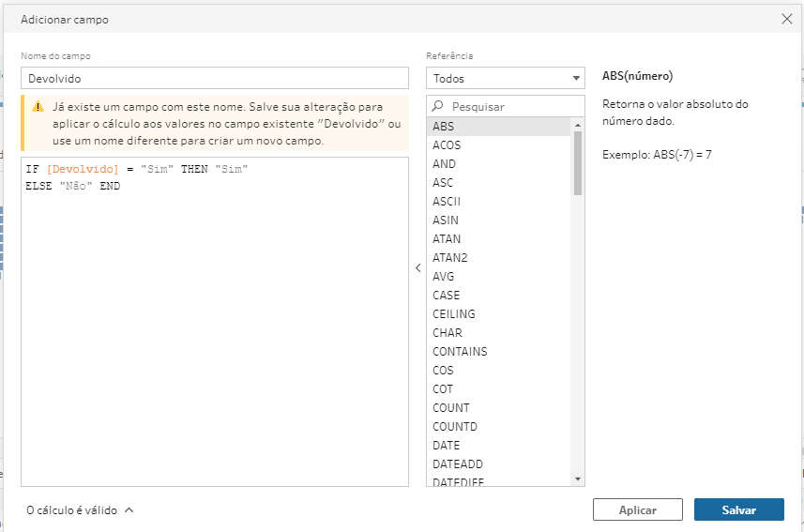The height and width of the screenshot is (532, 804).
Task: Select the ACOS function
Action: 498,145
